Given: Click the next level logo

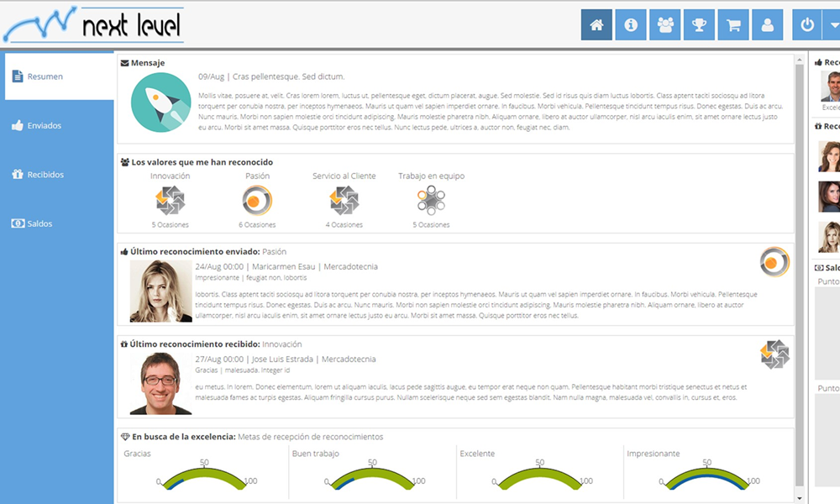Looking at the screenshot, I should click(93, 25).
